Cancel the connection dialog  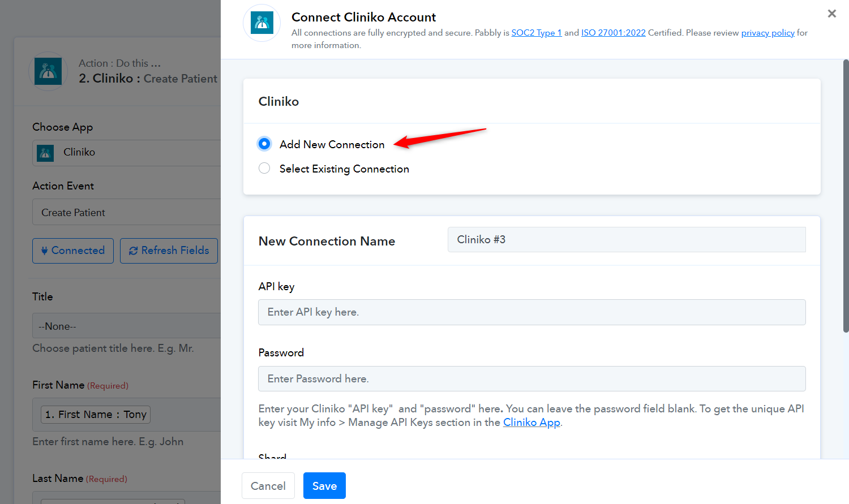click(x=268, y=486)
